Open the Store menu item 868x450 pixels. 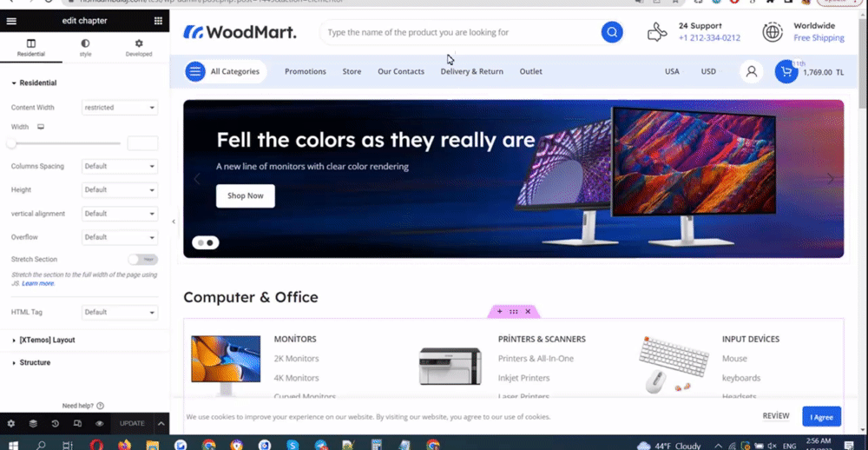coord(352,71)
